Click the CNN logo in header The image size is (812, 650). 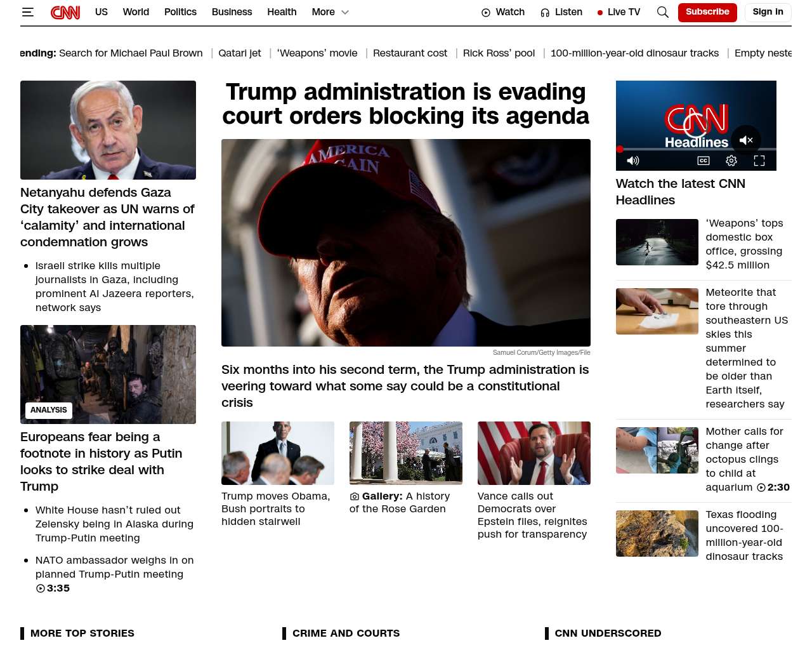pos(65,12)
